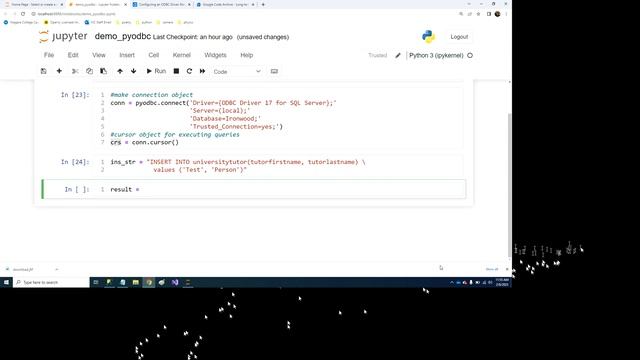640x360 pixels.
Task: Click the 'Database=Ironwood;' string line
Action: (225, 119)
